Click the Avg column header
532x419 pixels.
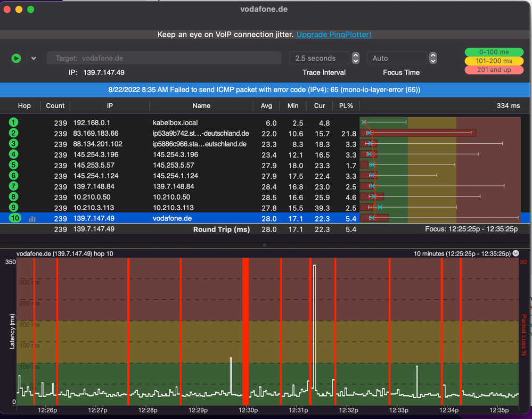pyautogui.click(x=266, y=106)
